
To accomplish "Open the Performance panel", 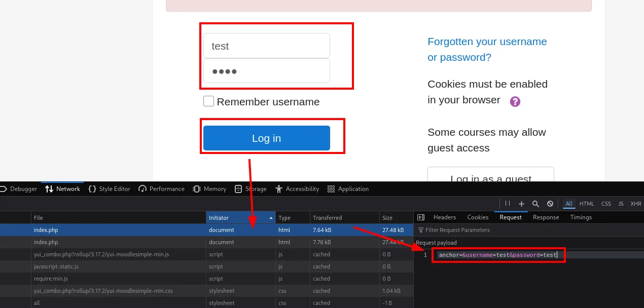I will pos(161,189).
